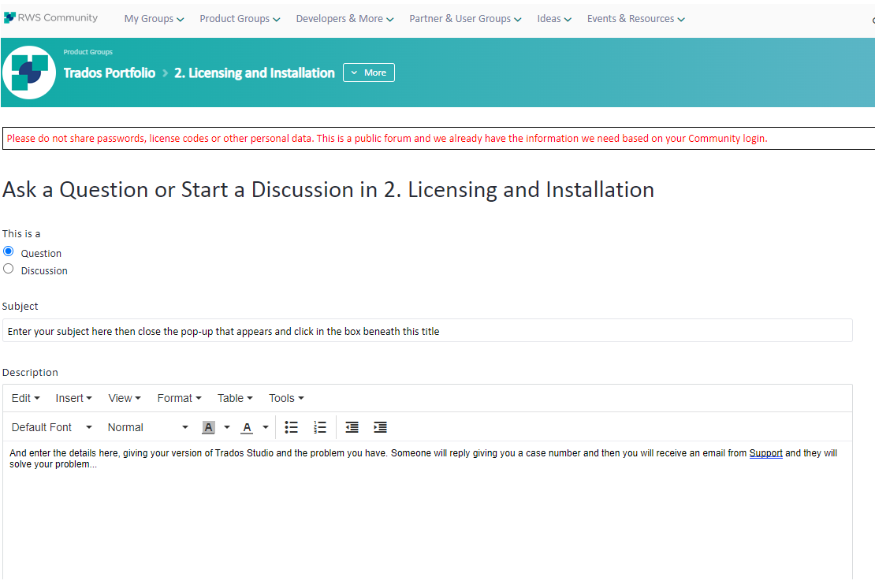Select the background color icon
875x588 pixels.
coord(207,426)
